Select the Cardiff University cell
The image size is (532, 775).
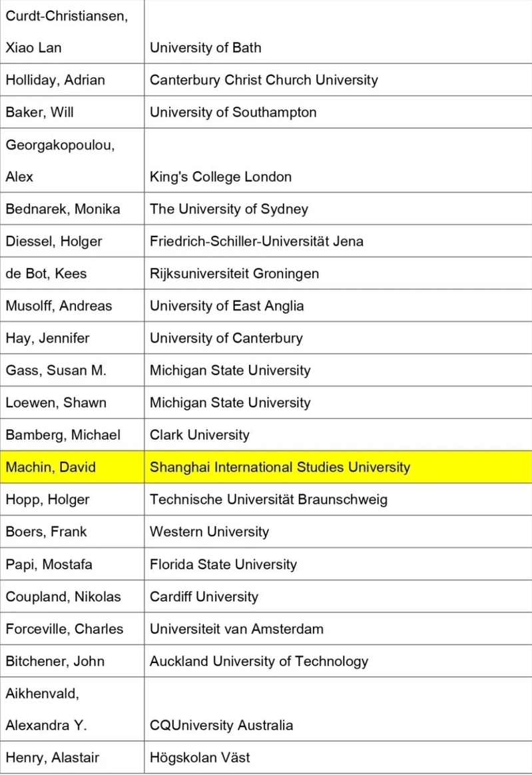[204, 596]
